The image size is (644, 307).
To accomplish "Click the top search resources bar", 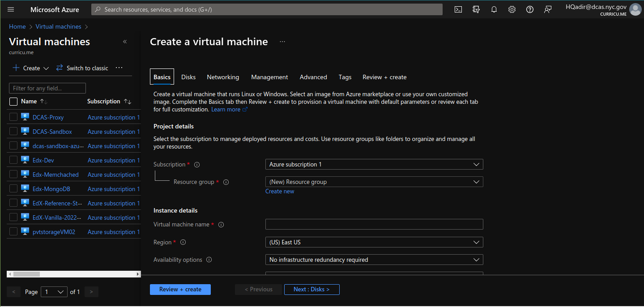I will point(267,9).
